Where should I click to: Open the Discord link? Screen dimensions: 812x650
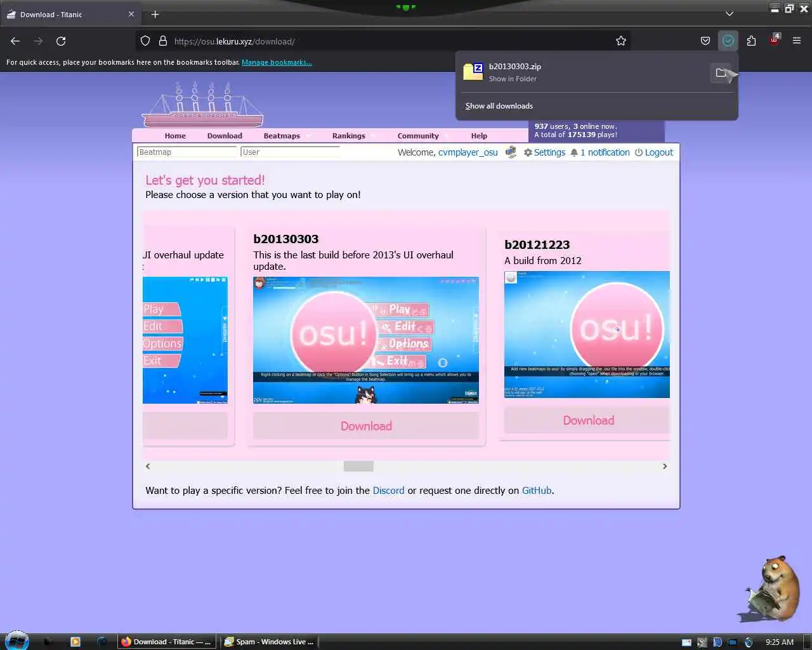(388, 491)
